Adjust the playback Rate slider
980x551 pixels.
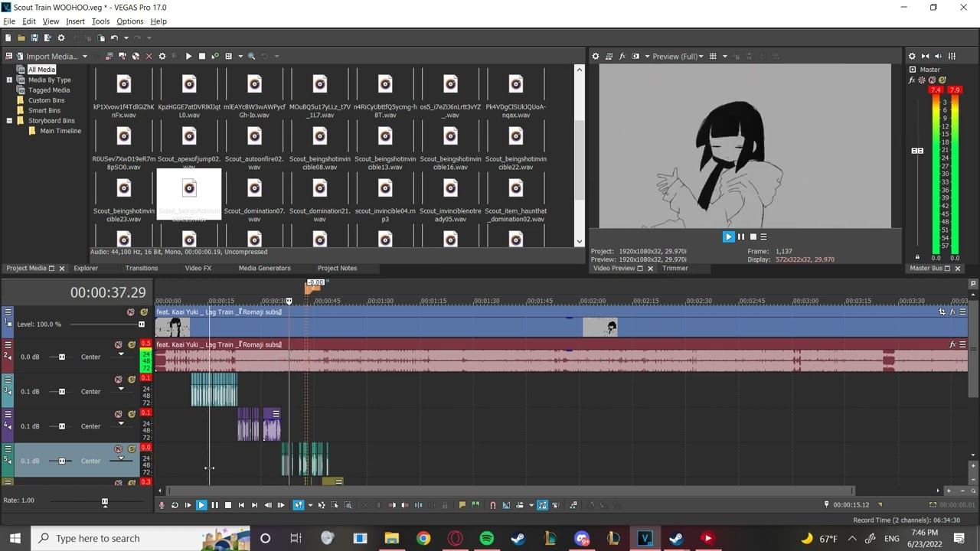[x=105, y=502]
